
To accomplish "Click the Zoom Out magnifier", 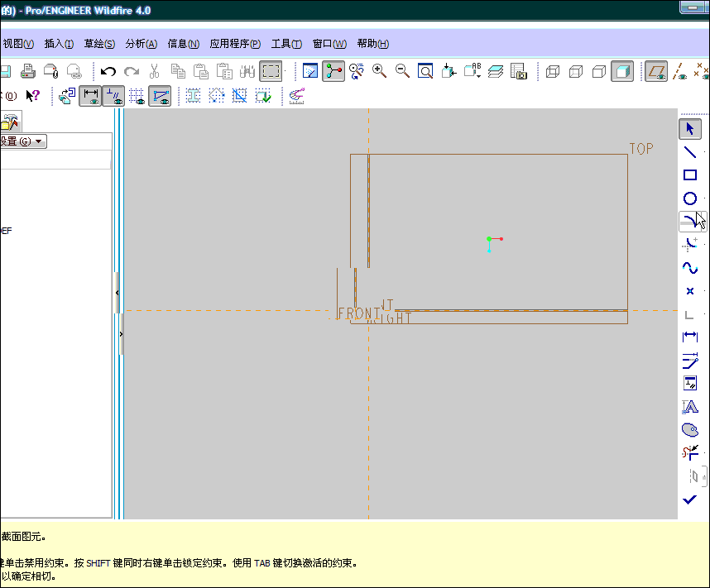I will pos(402,71).
